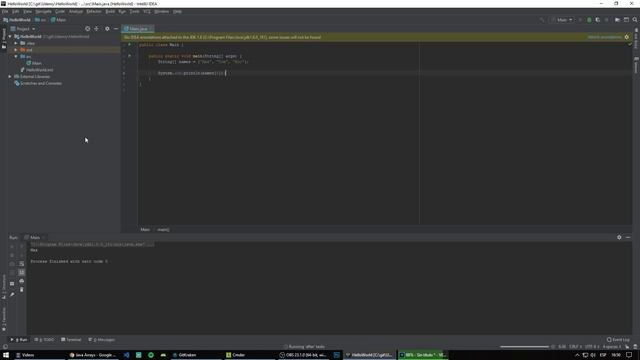The height and width of the screenshot is (360, 640).
Task: Open the View menu
Action: pos(27,11)
